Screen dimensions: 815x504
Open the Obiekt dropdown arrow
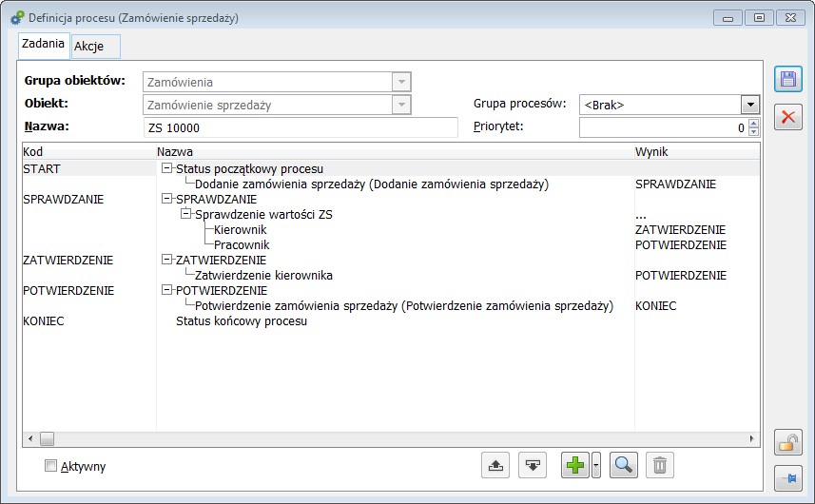coord(401,105)
